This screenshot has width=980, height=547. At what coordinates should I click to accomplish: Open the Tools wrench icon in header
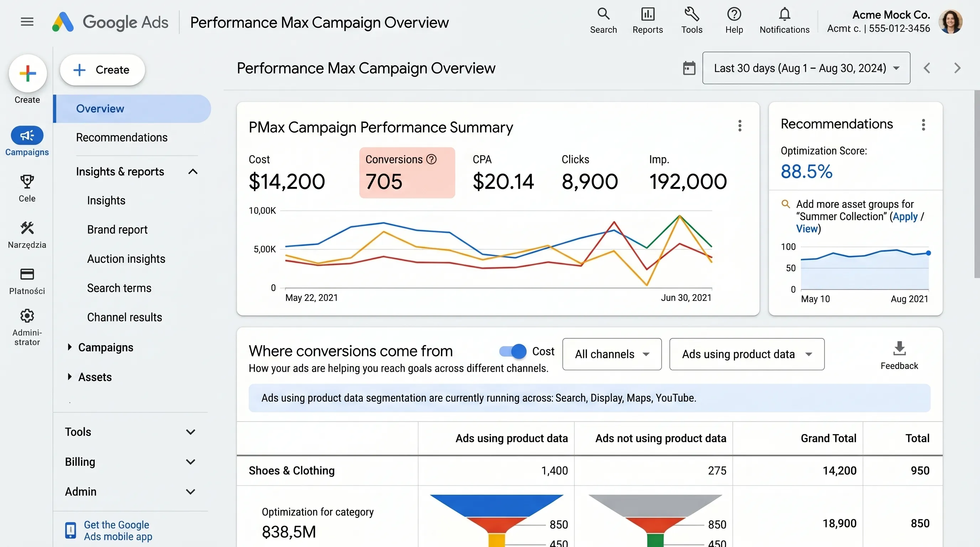tap(692, 14)
